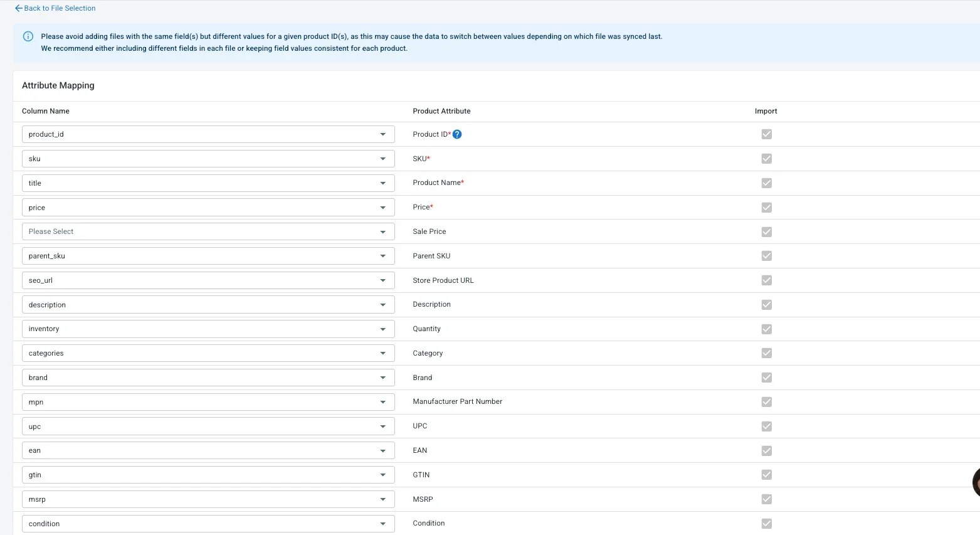The height and width of the screenshot is (535, 980).
Task: Open the seo_url column dropdown
Action: point(208,280)
